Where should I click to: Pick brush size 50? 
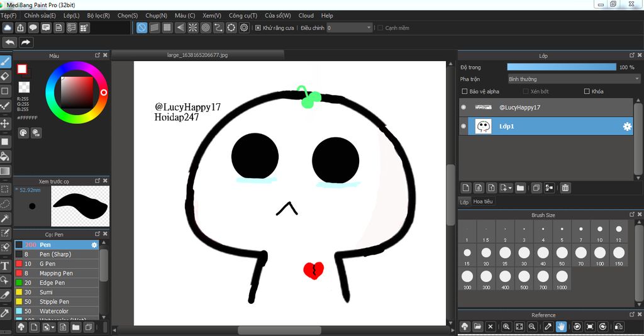562,256
